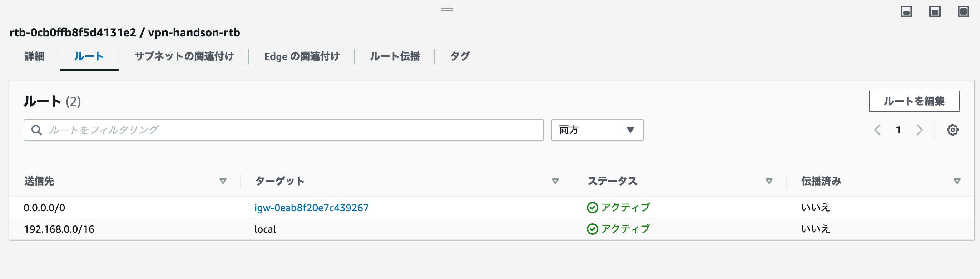This screenshot has height=279, width=980.
Task: Click アクティブ status in 192.168.0.0/16 row
Action: [625, 229]
